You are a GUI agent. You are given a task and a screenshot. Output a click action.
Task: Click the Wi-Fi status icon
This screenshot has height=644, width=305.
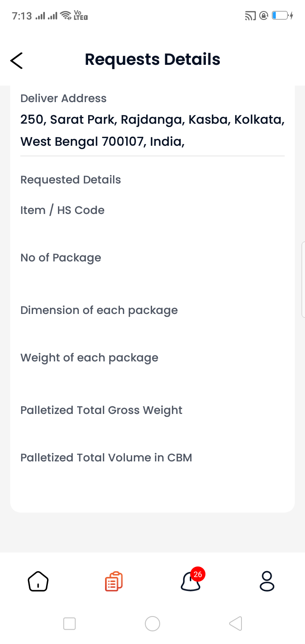click(66, 16)
